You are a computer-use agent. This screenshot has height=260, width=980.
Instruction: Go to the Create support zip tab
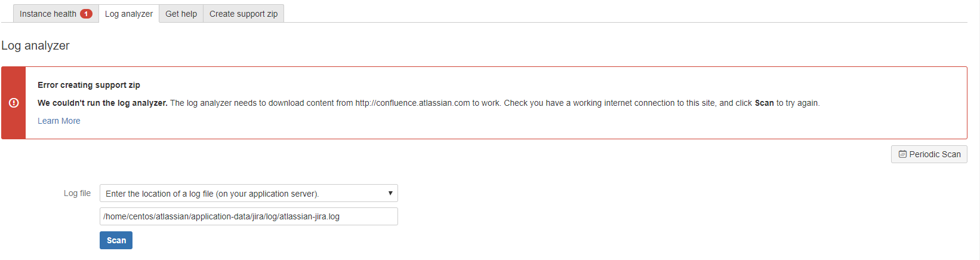click(244, 14)
